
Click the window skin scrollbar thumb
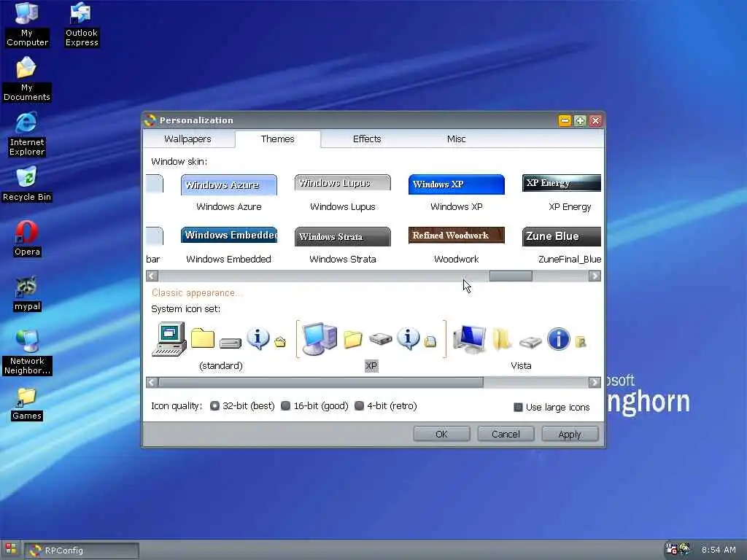511,276
